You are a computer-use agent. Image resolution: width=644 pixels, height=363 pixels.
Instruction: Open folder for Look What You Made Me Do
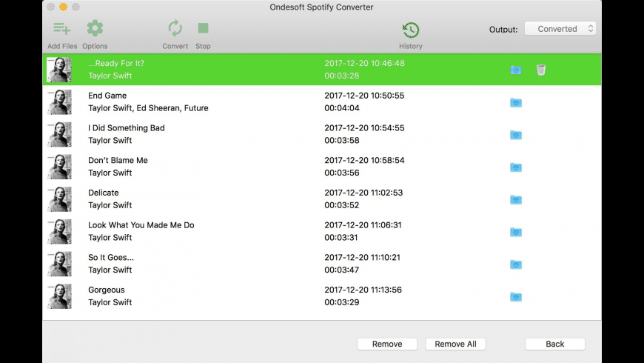(x=516, y=233)
